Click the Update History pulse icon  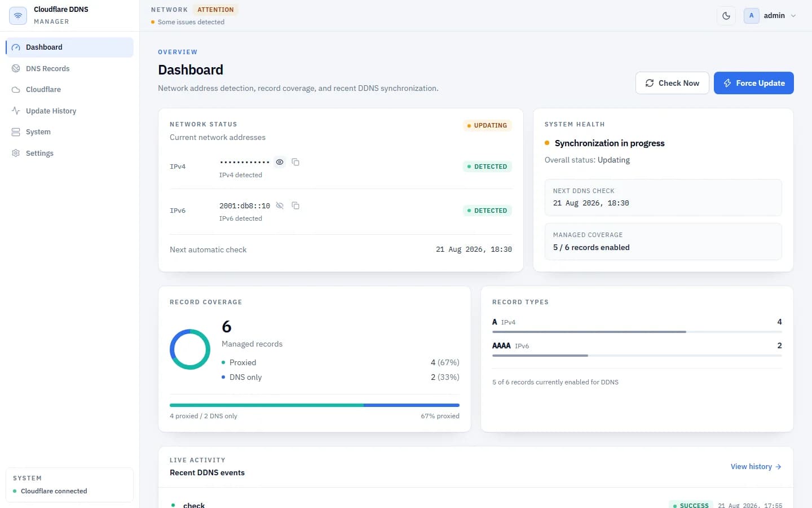click(16, 111)
